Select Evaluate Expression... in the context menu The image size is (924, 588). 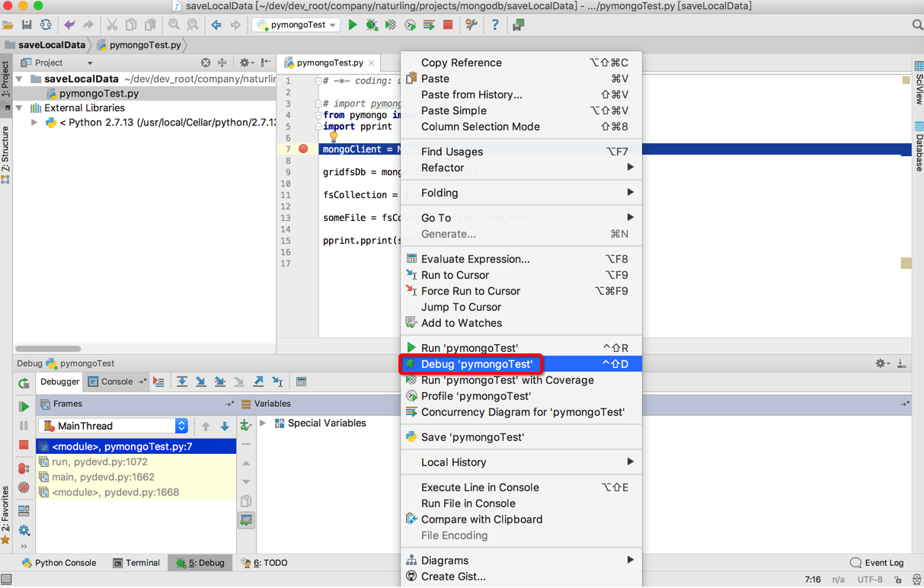521,259
